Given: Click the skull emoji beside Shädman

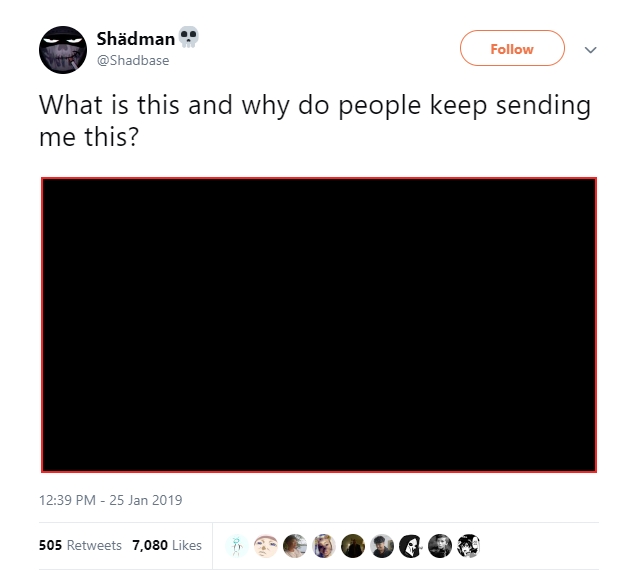Looking at the screenshot, I should [x=189, y=37].
